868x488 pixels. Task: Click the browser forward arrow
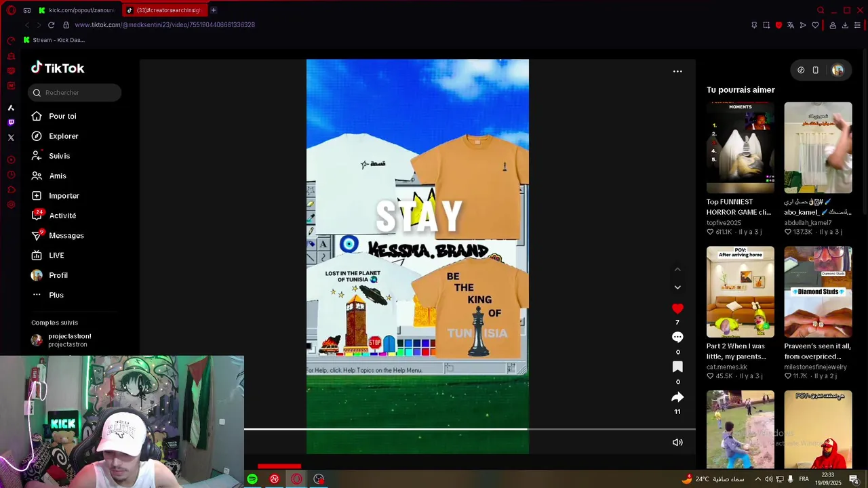click(x=39, y=25)
